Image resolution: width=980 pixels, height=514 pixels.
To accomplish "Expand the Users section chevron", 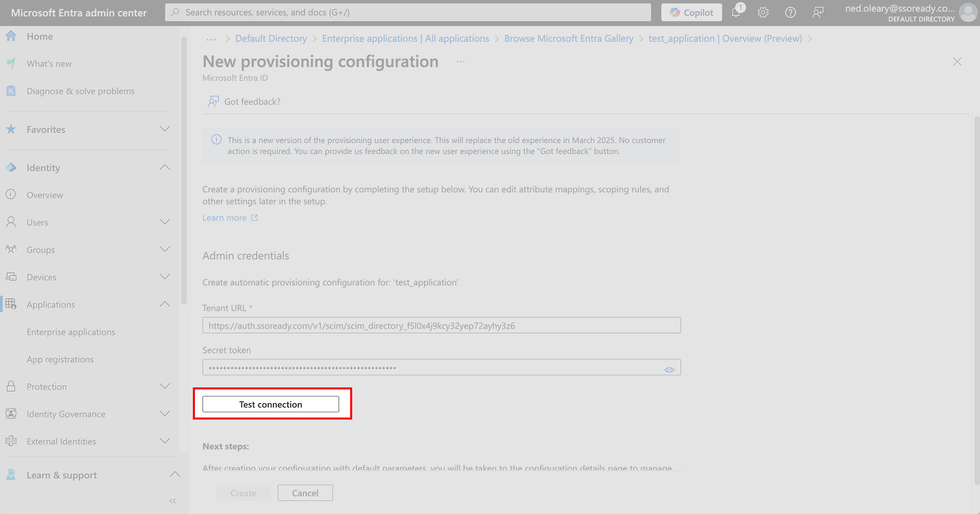I will 165,222.
